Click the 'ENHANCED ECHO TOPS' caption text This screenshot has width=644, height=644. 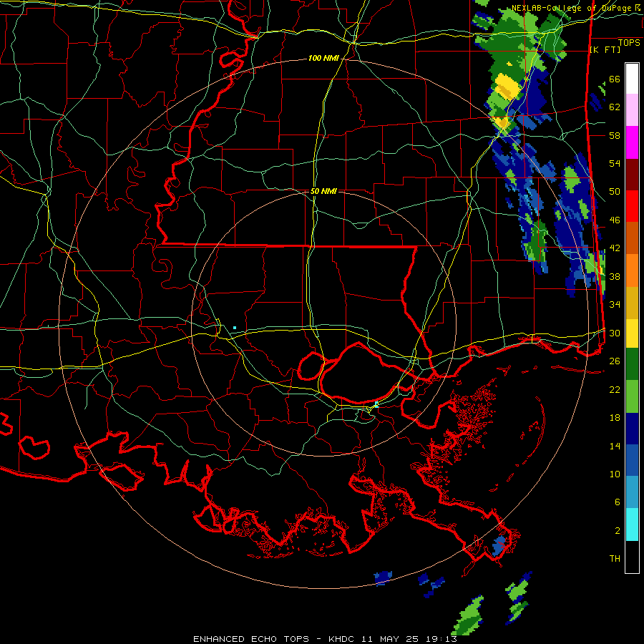[x=251, y=639]
